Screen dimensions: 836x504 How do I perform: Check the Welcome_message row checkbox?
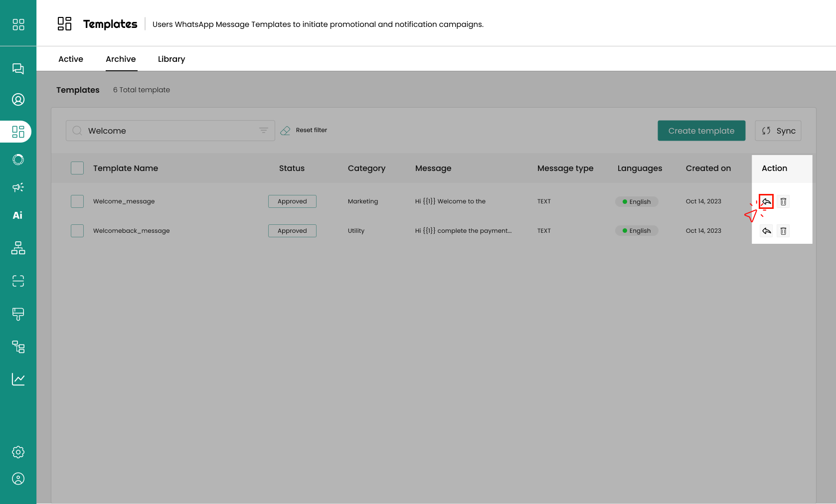77,201
